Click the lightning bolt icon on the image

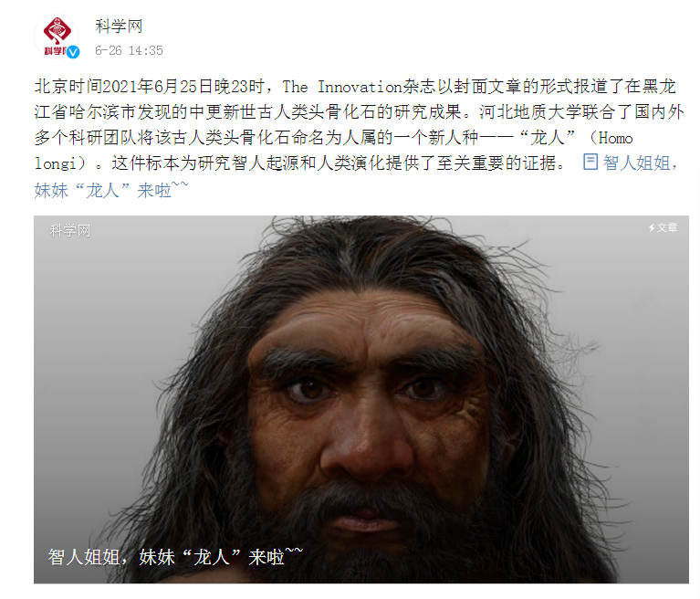coord(652,227)
